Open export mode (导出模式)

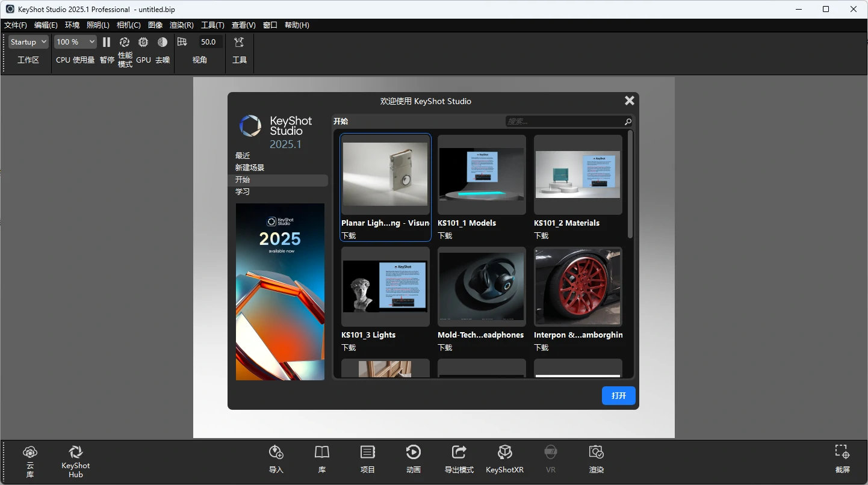[459, 452]
